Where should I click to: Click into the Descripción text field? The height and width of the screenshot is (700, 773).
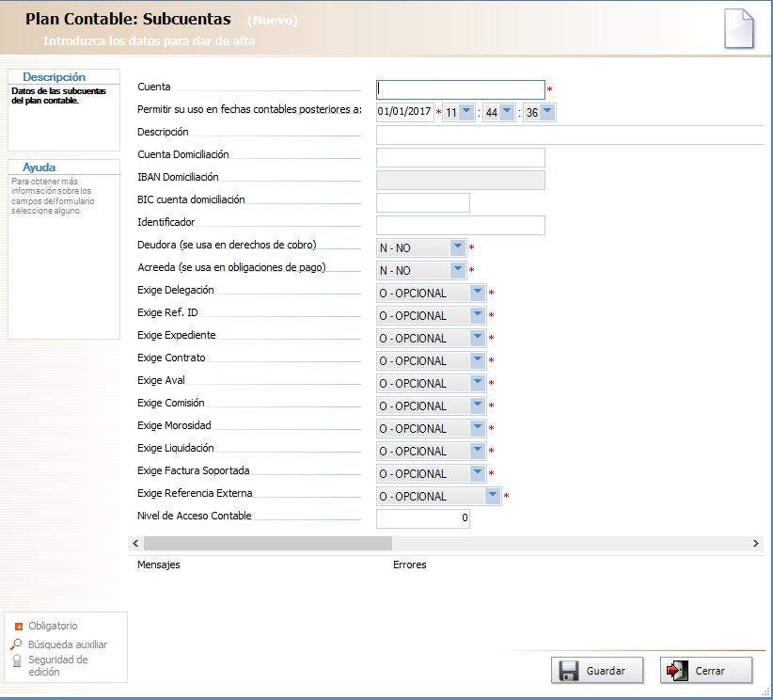pos(569,135)
